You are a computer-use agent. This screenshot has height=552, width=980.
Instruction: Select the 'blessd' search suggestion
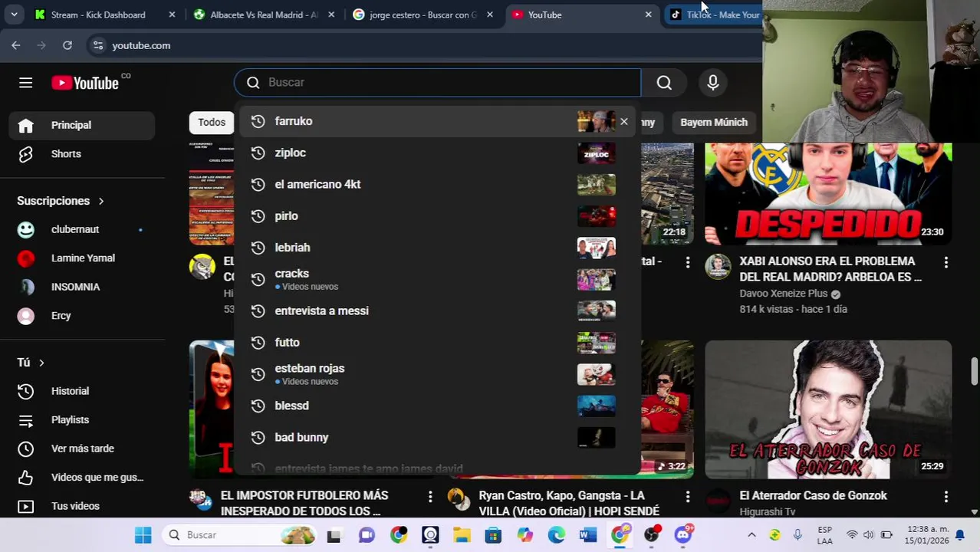[437, 406]
